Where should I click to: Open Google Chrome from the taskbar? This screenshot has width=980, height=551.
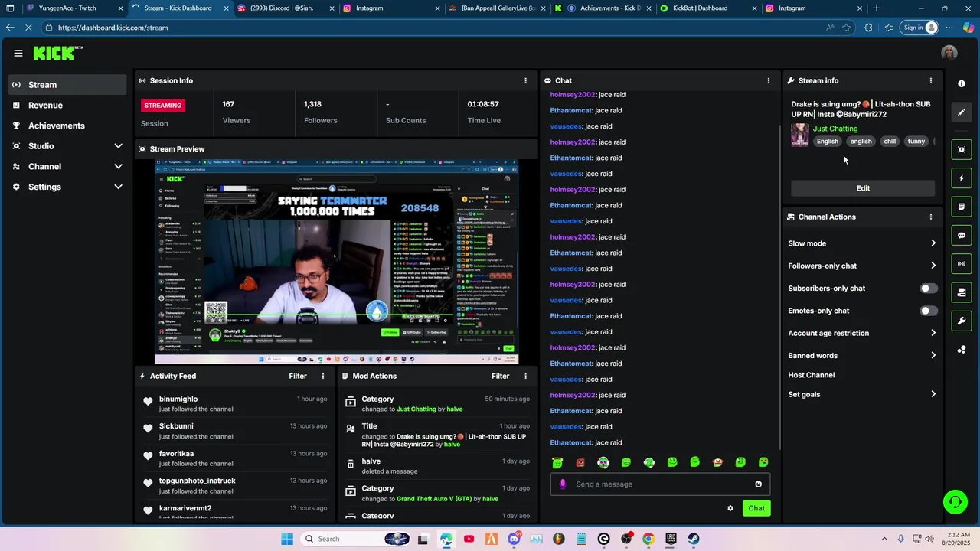pos(648,539)
